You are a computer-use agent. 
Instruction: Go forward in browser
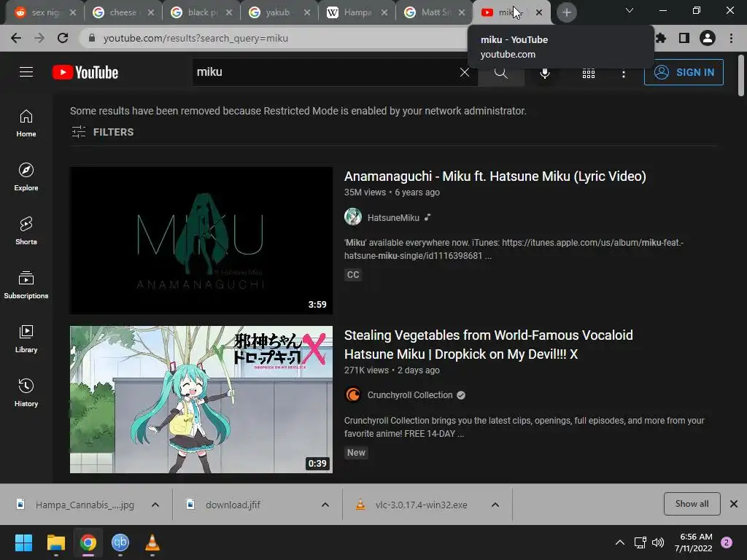pos(39,38)
